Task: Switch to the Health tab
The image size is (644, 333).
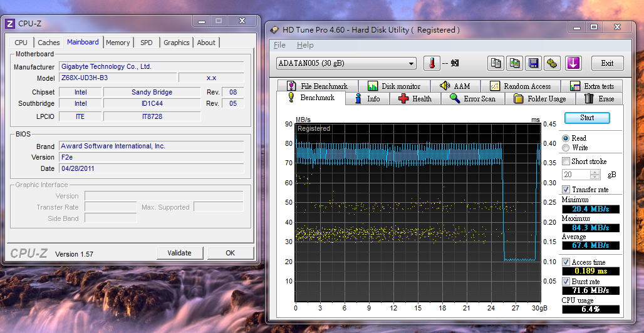Action: click(415, 98)
